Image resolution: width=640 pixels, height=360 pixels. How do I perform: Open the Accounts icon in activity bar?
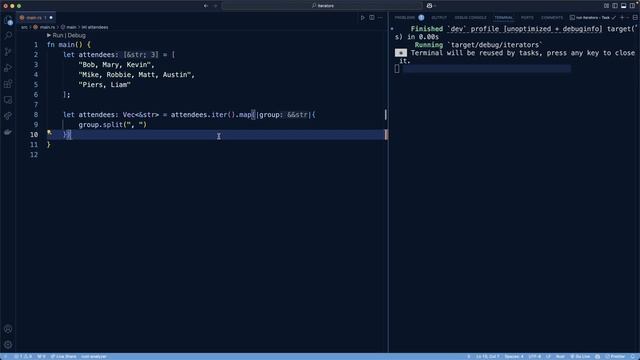coord(8,329)
